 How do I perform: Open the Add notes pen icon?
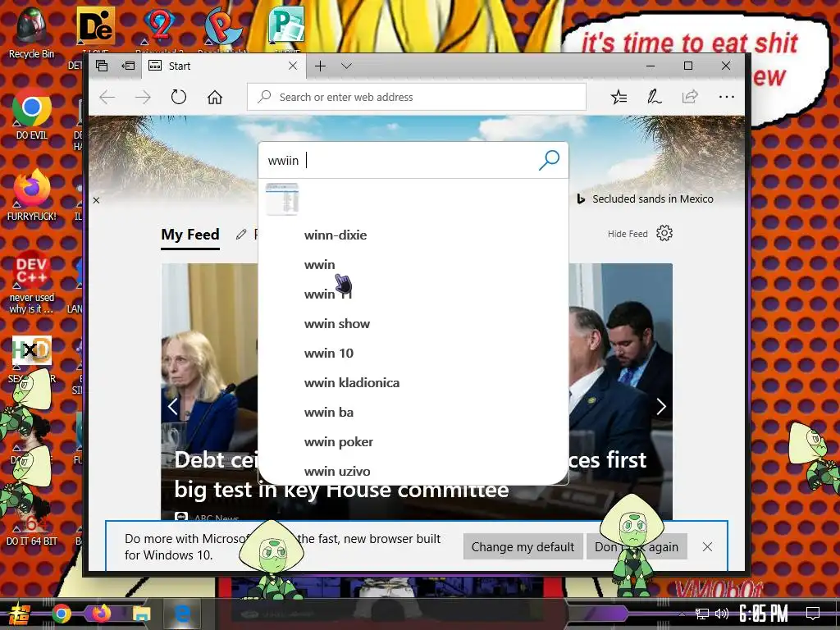(654, 97)
